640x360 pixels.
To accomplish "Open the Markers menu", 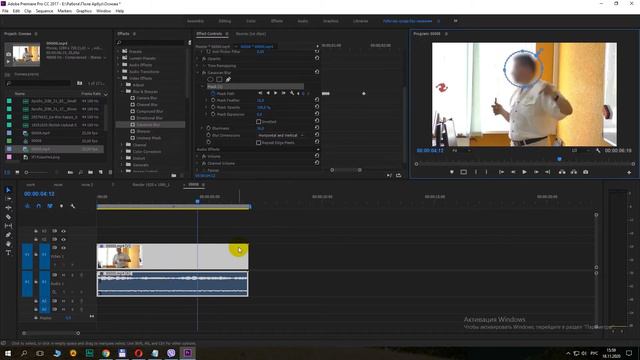I will coord(64,11).
